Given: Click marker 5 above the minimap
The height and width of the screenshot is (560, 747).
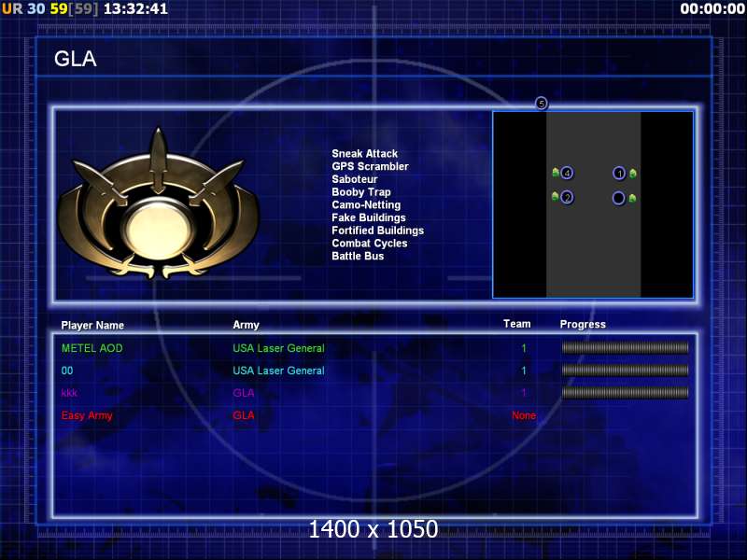Looking at the screenshot, I should pyautogui.click(x=541, y=103).
